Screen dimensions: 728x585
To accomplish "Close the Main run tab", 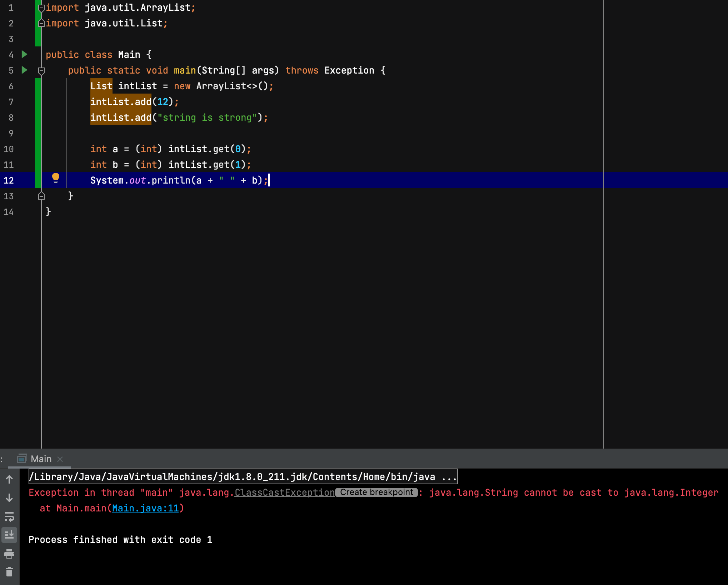I will click(x=60, y=459).
